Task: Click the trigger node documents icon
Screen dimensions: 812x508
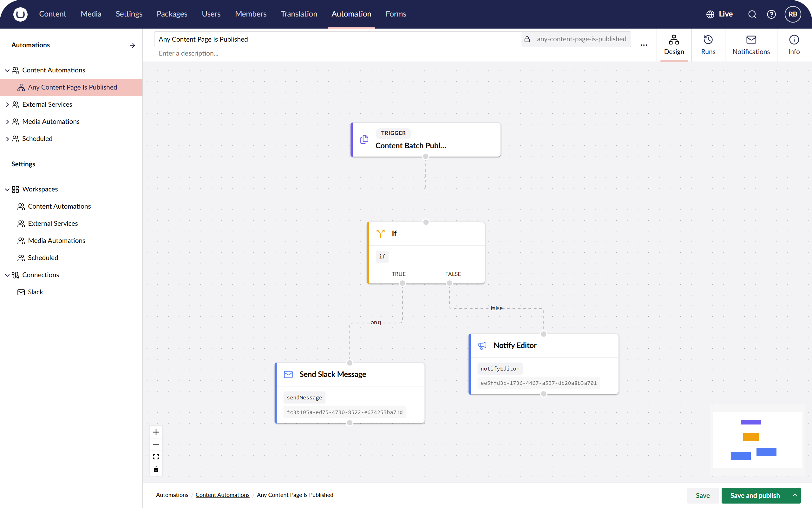Action: click(x=364, y=139)
